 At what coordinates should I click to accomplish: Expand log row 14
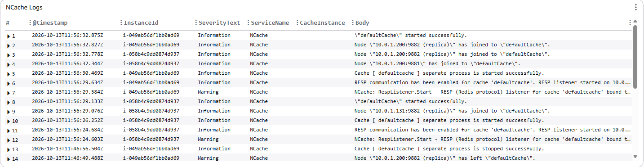tap(9, 158)
